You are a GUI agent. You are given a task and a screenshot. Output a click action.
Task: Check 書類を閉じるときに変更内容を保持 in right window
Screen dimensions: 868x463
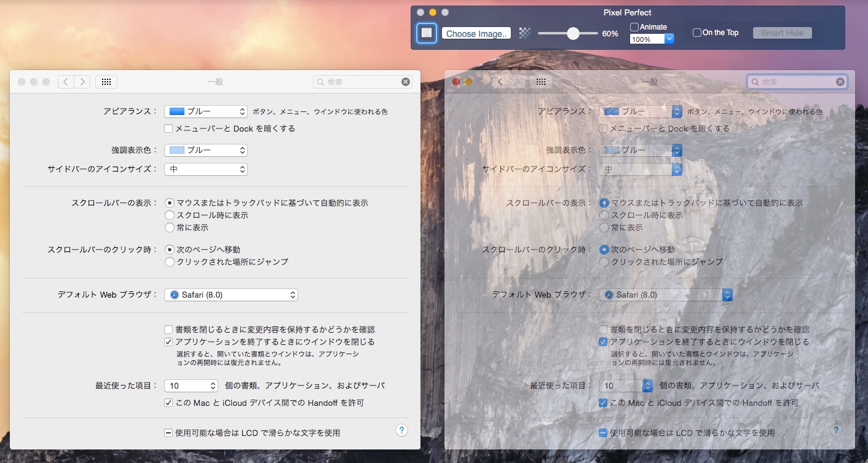click(603, 330)
